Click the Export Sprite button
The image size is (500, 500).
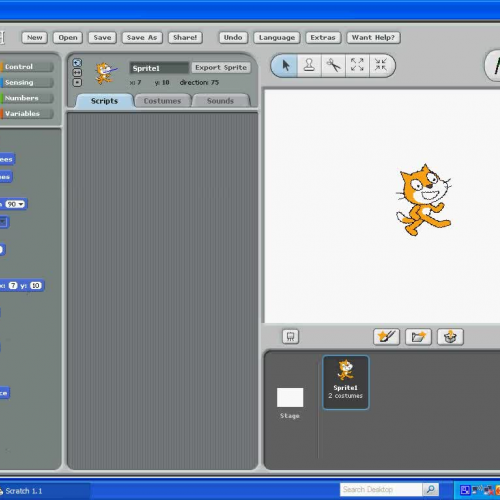(x=221, y=67)
